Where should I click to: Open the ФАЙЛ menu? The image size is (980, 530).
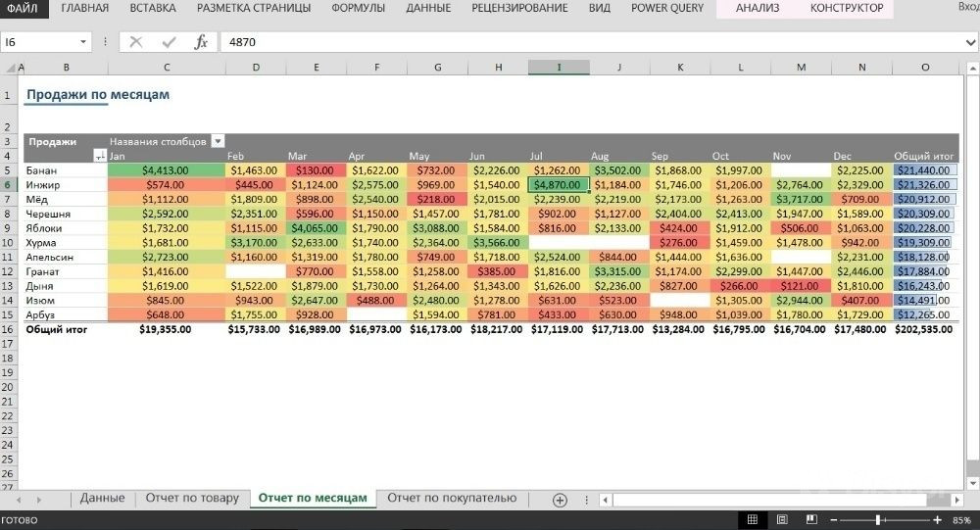(x=22, y=8)
